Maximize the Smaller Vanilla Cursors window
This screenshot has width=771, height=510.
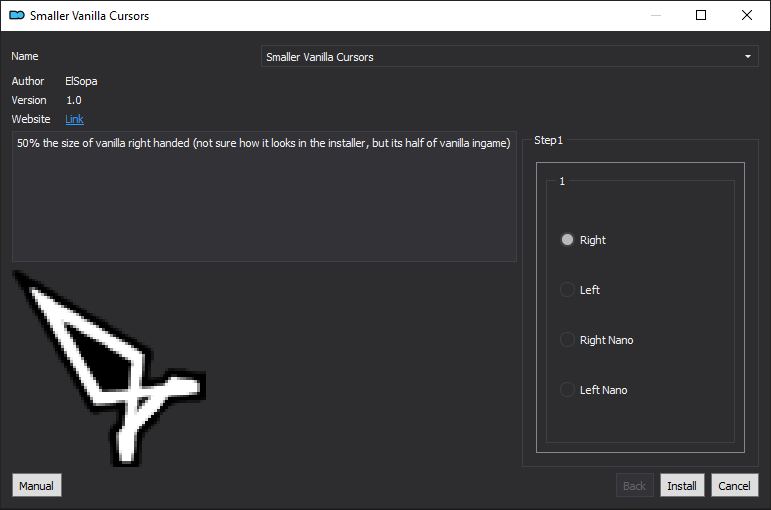click(701, 15)
